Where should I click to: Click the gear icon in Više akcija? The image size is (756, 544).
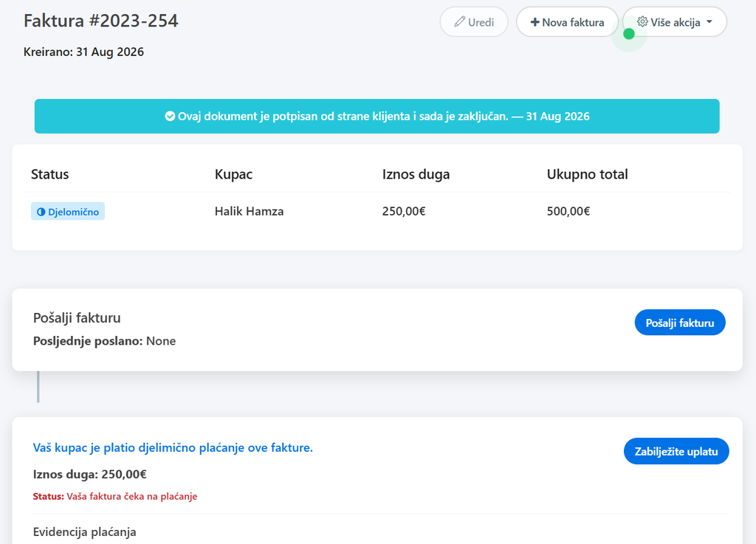(x=642, y=21)
